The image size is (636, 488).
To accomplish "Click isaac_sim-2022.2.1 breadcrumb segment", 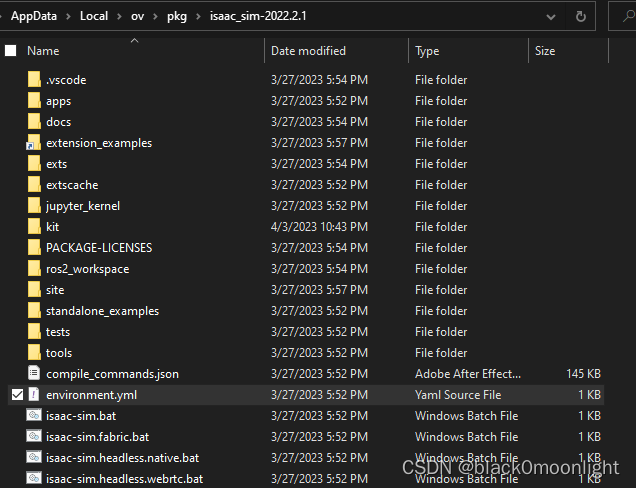I will tap(258, 16).
